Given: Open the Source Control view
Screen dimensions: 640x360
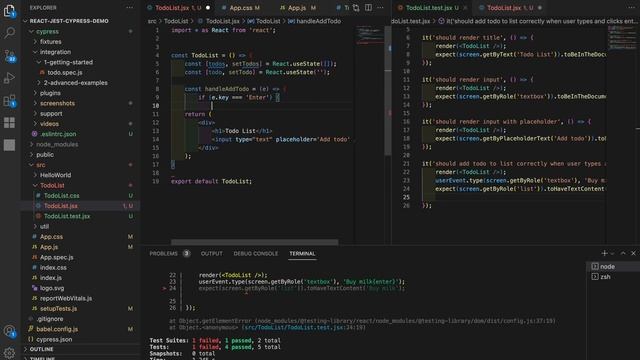Looking at the screenshot, I should (9, 56).
